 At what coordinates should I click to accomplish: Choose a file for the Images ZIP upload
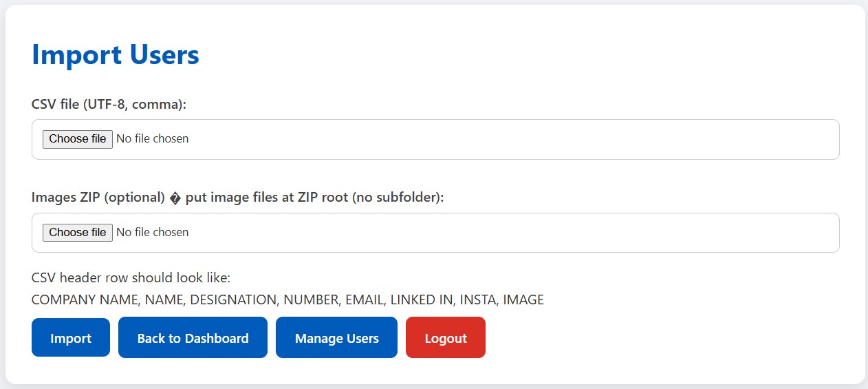point(78,233)
